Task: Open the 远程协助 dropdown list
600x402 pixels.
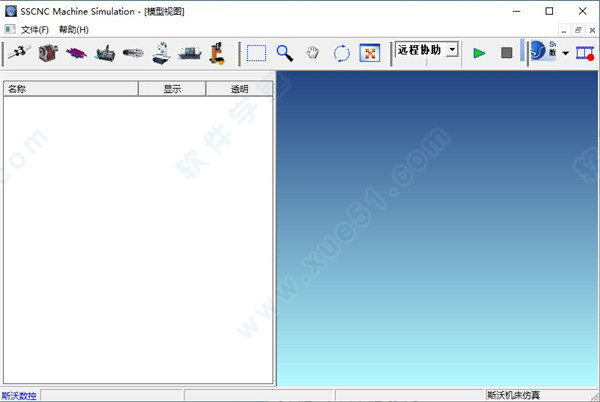Action: pyautogui.click(x=452, y=50)
